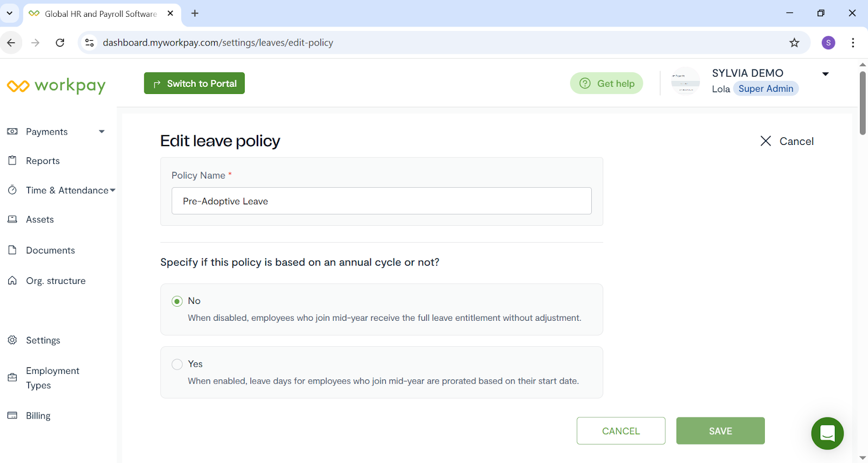
Task: Bookmark this page with the star icon
Action: click(794, 43)
